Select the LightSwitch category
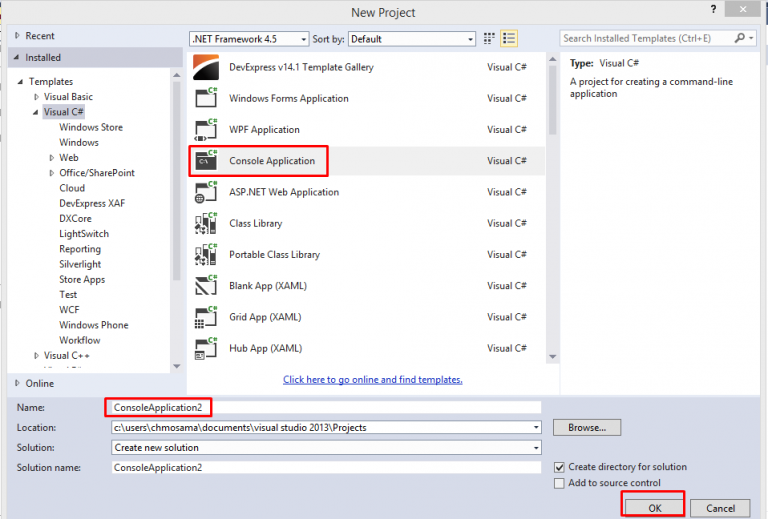This screenshot has height=519, width=768. pyautogui.click(x=84, y=234)
